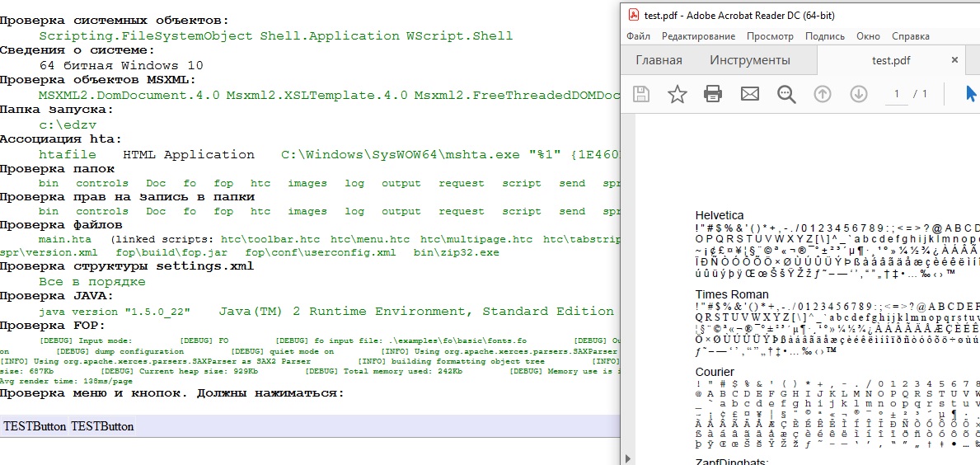Click 'fop\conf\userconfig.xml' path text
The image size is (980, 465).
click(321, 253)
